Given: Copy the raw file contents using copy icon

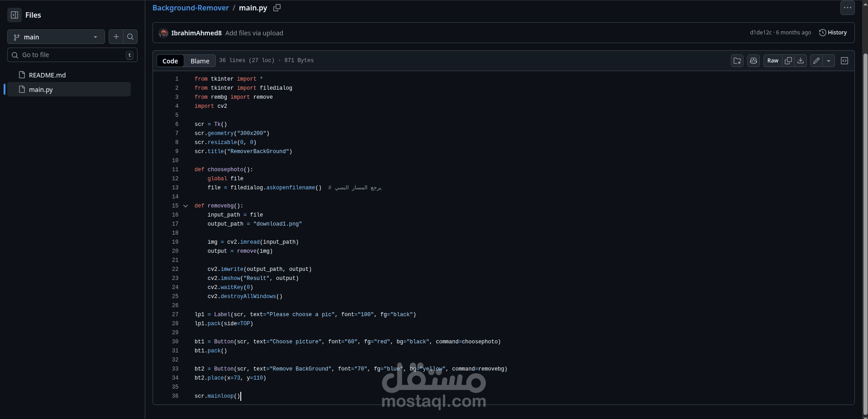Looking at the screenshot, I should (x=788, y=60).
